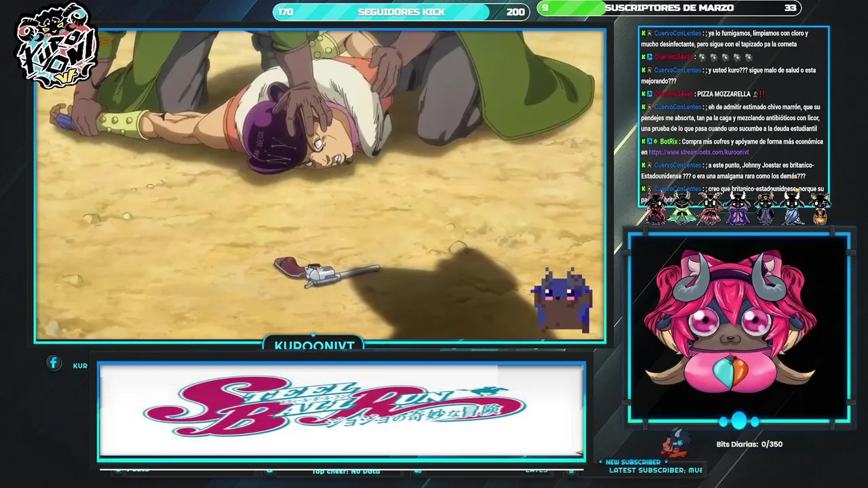Click the follower goal value '200'
The image size is (868, 488).
(x=515, y=12)
